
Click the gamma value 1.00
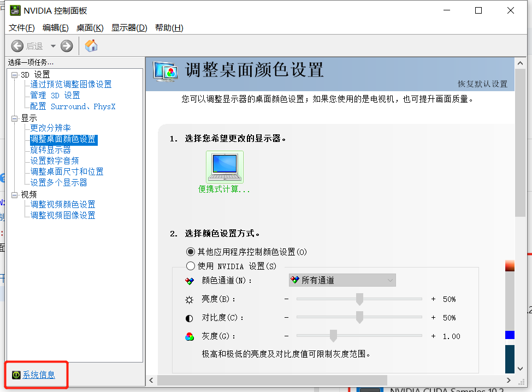click(x=452, y=336)
